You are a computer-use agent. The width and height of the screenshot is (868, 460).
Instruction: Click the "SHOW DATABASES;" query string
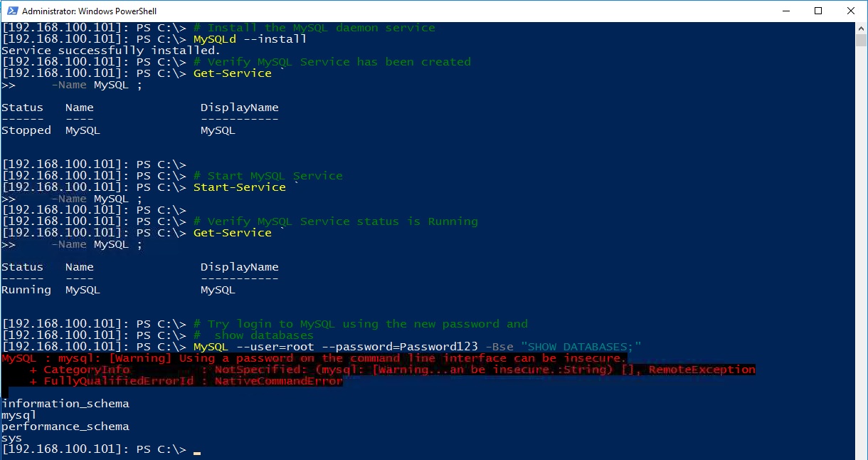click(581, 347)
